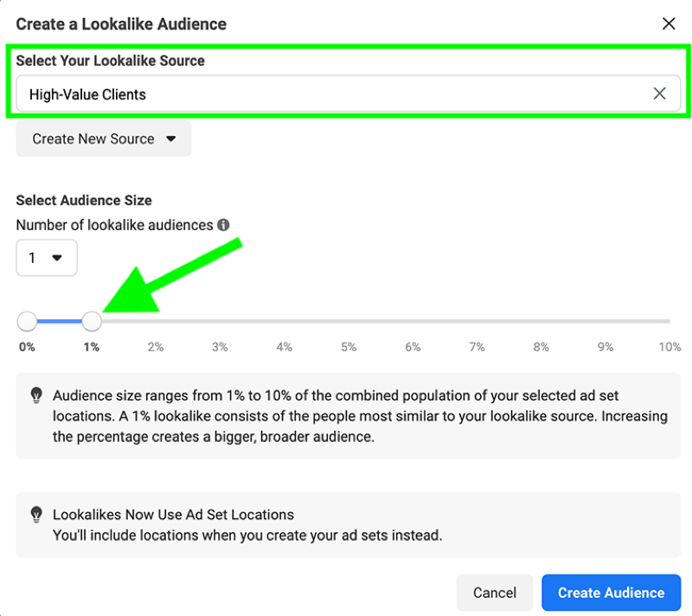This screenshot has width=692, height=616.
Task: Expand the number of lookalike audiences selector
Action: pyautogui.click(x=47, y=258)
